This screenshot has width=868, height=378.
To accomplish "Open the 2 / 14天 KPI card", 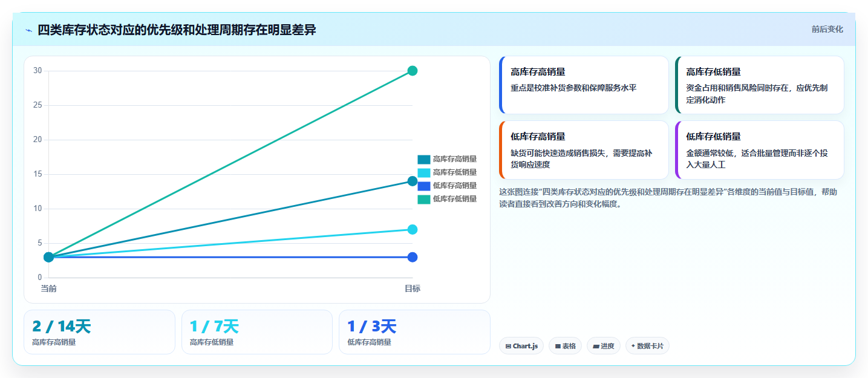I will pyautogui.click(x=99, y=332).
